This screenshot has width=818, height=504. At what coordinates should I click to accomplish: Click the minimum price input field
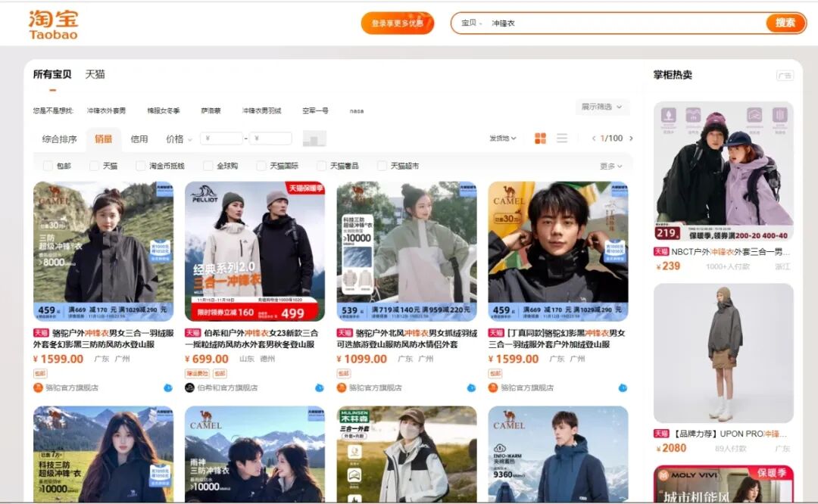[221, 138]
